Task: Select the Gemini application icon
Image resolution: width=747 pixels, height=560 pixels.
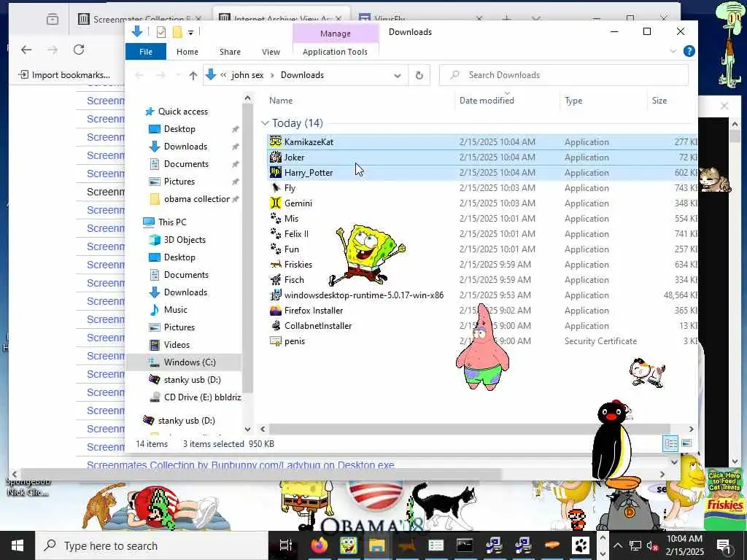Action: coord(275,203)
